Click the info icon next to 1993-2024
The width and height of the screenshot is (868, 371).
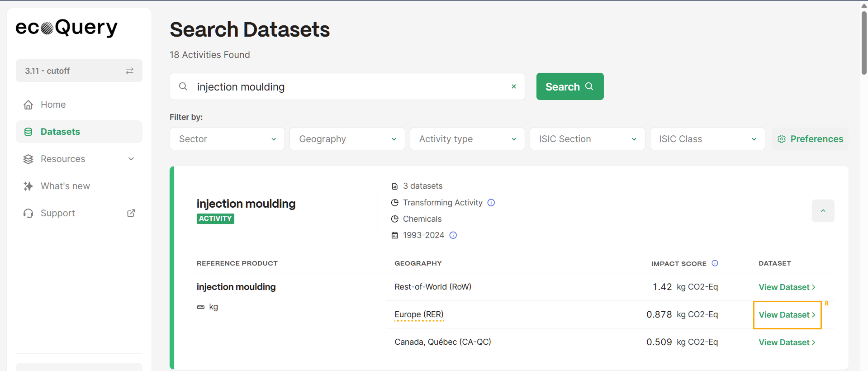click(453, 235)
